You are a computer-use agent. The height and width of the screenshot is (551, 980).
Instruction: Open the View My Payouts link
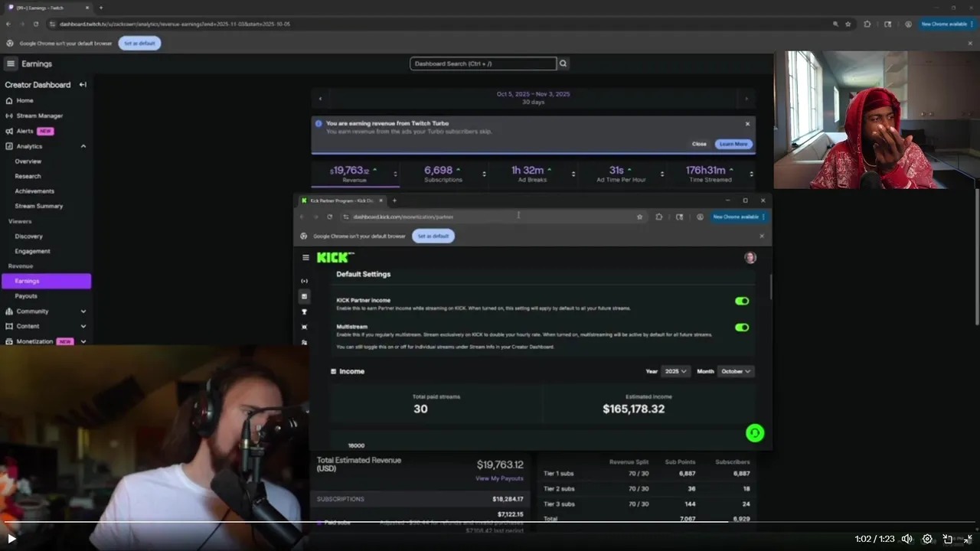pos(499,478)
